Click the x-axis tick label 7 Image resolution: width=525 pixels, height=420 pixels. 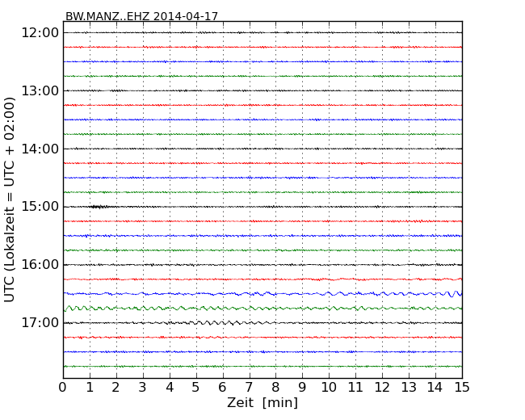point(249,388)
